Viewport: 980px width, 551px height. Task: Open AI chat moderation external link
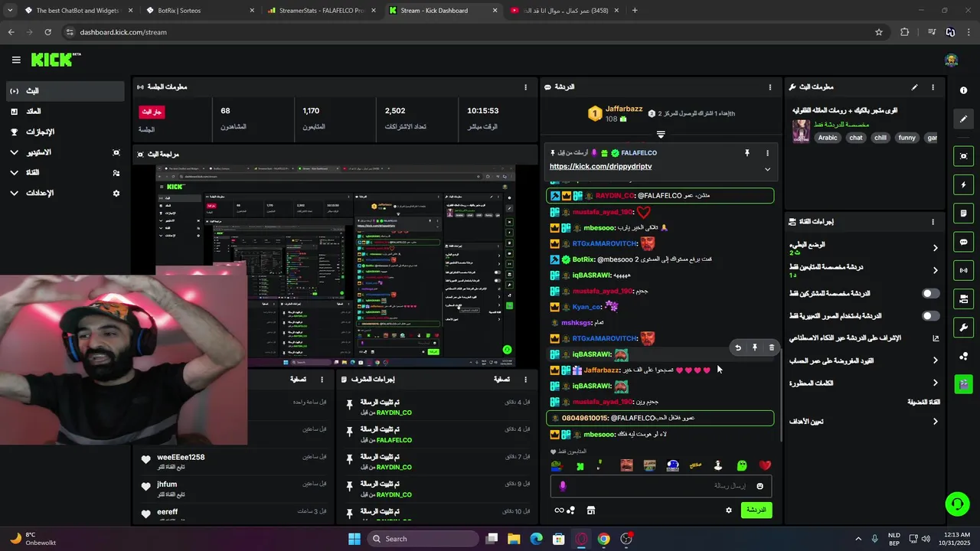tap(936, 338)
